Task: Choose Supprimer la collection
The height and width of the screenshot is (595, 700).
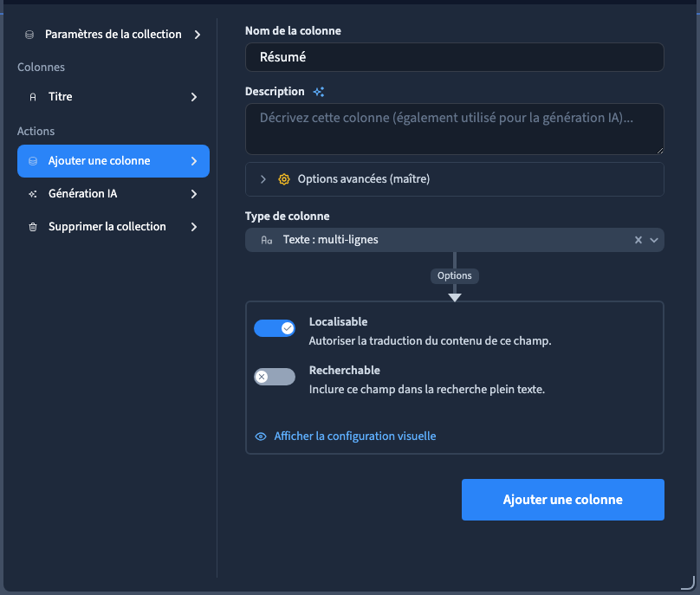Action: click(x=113, y=227)
